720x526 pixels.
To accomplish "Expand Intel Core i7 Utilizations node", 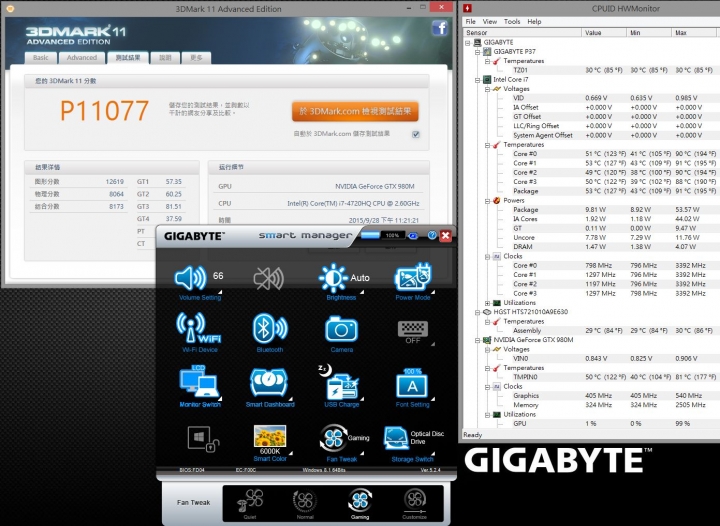I will click(487, 303).
